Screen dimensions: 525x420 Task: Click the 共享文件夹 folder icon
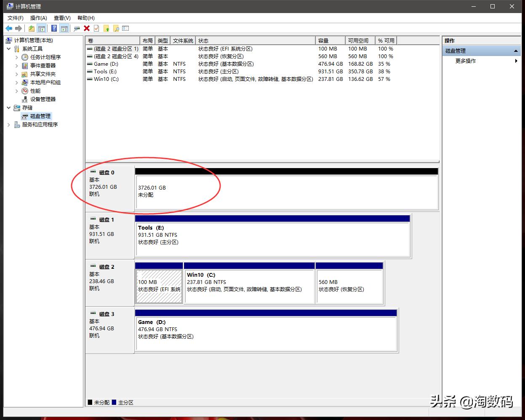25,74
